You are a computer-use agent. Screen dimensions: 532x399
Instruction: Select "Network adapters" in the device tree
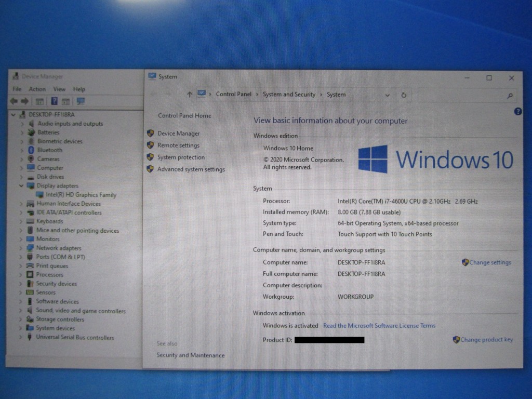(x=59, y=248)
